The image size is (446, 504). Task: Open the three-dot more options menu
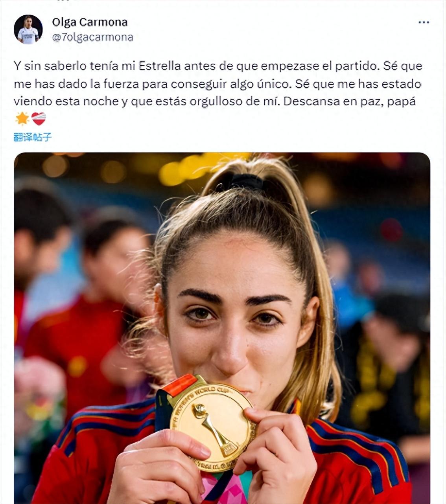(x=424, y=22)
